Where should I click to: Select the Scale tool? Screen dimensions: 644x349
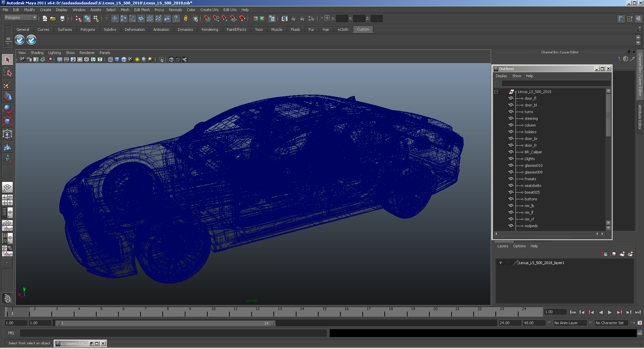coord(7,121)
